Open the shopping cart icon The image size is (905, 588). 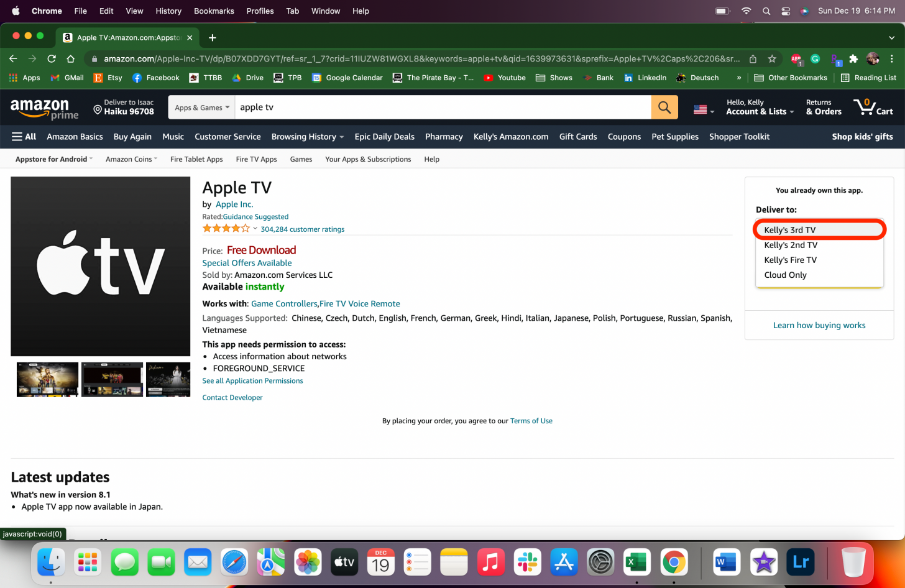873,107
